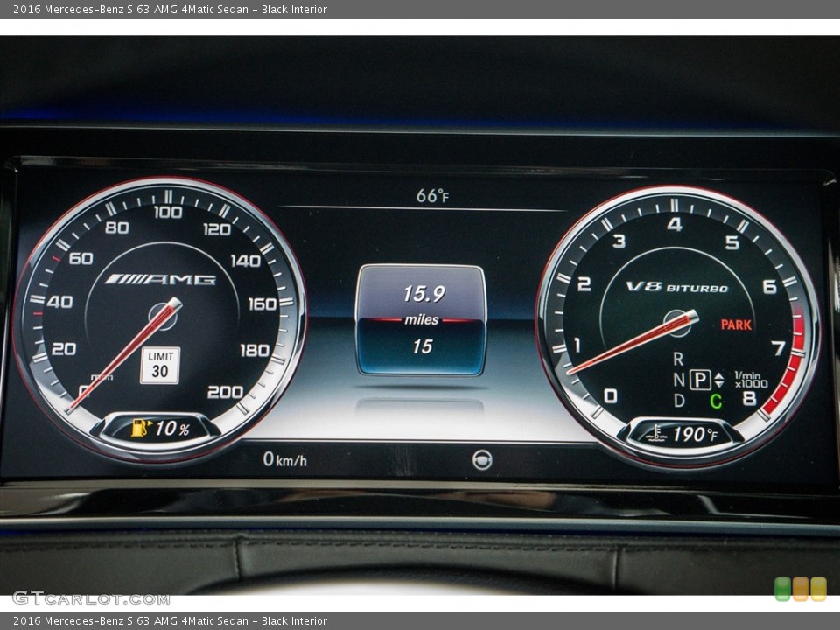Tap the AMG logo in speedometer
840x630 pixels.
click(161, 280)
